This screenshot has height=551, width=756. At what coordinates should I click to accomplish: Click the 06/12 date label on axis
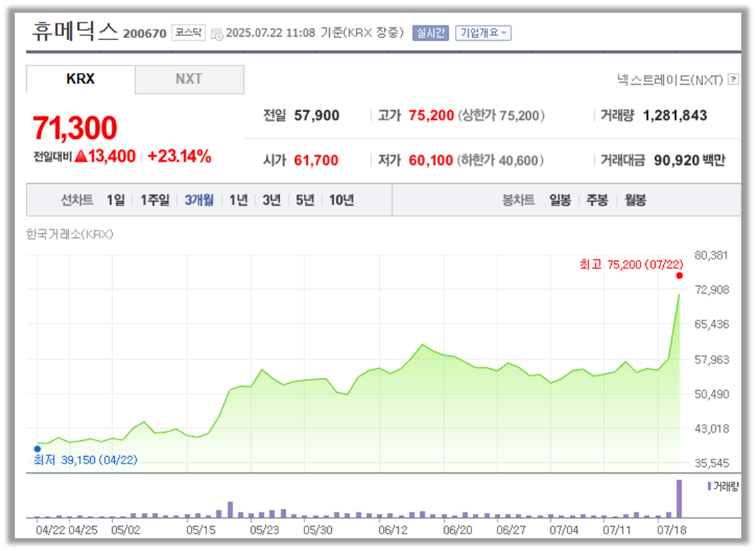pos(393,530)
